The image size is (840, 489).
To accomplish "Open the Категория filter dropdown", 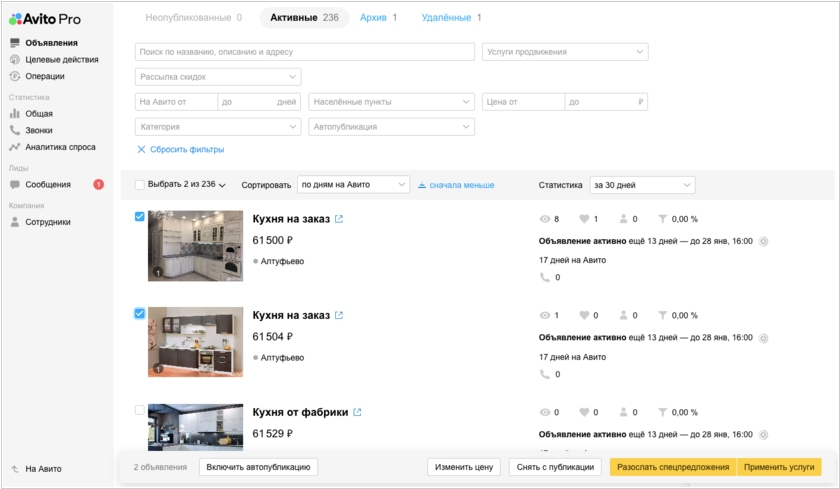I will click(217, 127).
